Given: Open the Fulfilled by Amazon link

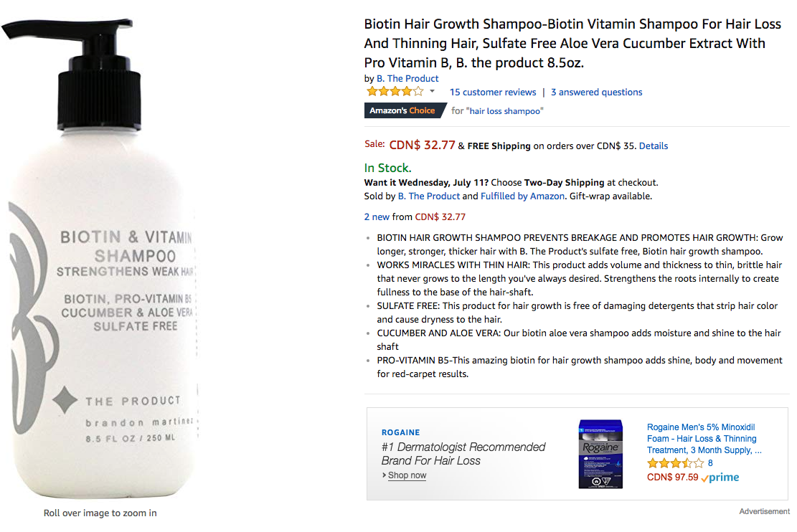Looking at the screenshot, I should click(x=522, y=196).
